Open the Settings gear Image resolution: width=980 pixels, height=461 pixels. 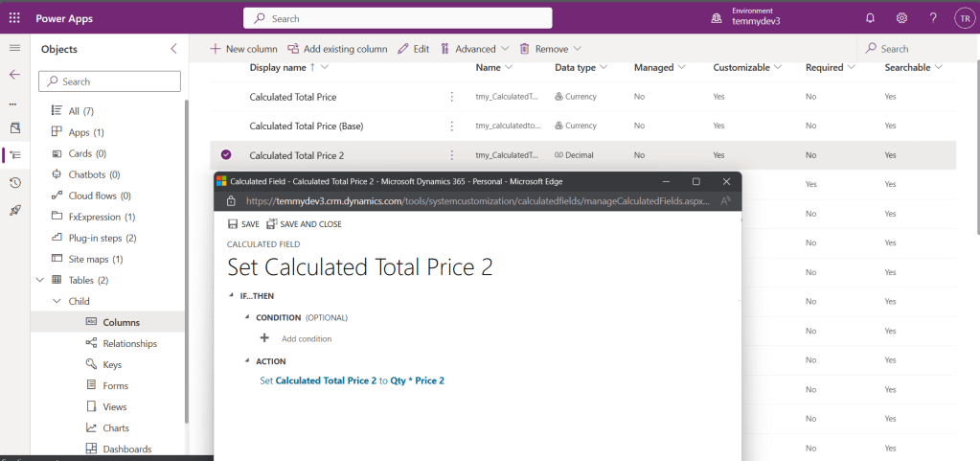pyautogui.click(x=901, y=18)
